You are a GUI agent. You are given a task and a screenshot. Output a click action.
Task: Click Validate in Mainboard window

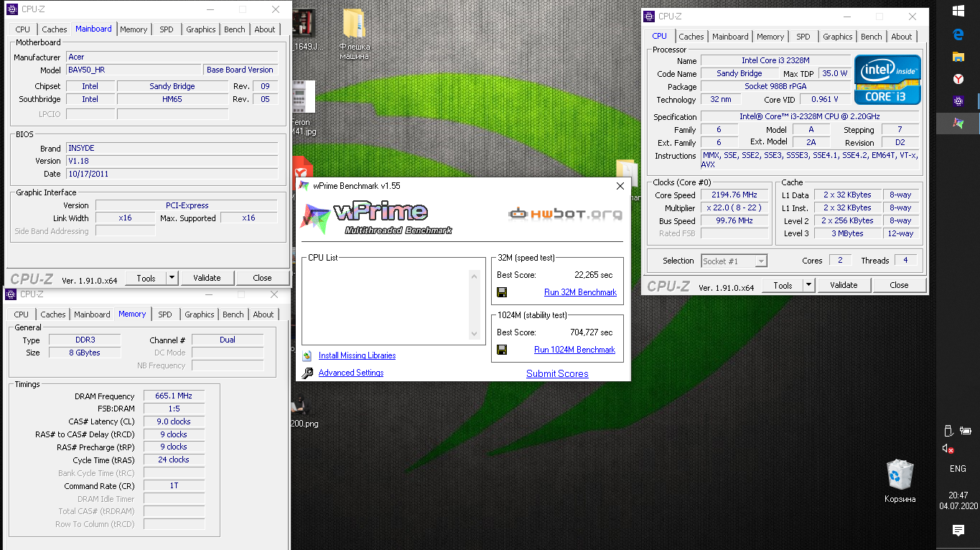point(207,278)
